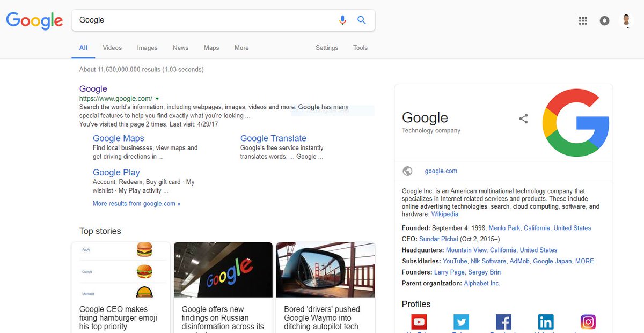
Task: Open the Facebook profile icon
Action: point(503,322)
